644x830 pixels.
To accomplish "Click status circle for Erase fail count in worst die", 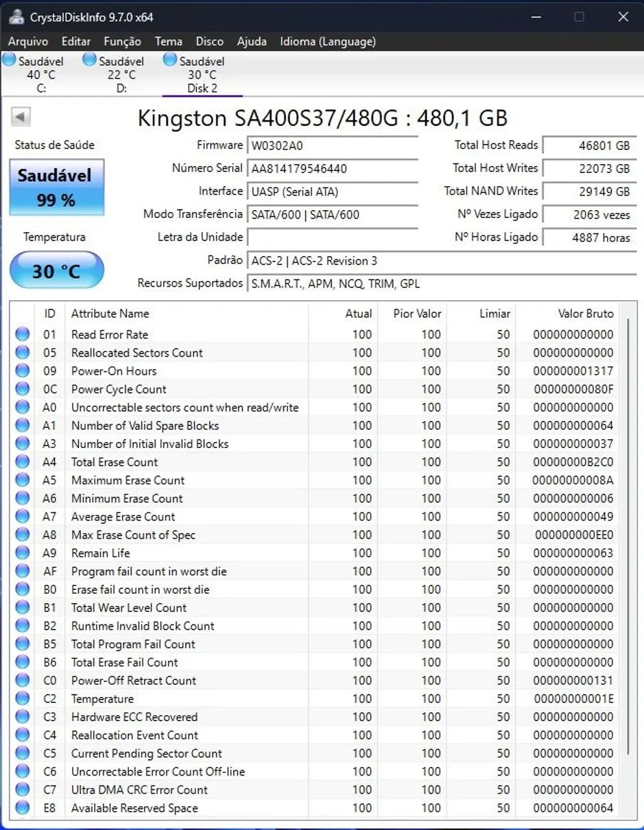I will pyautogui.click(x=23, y=589).
